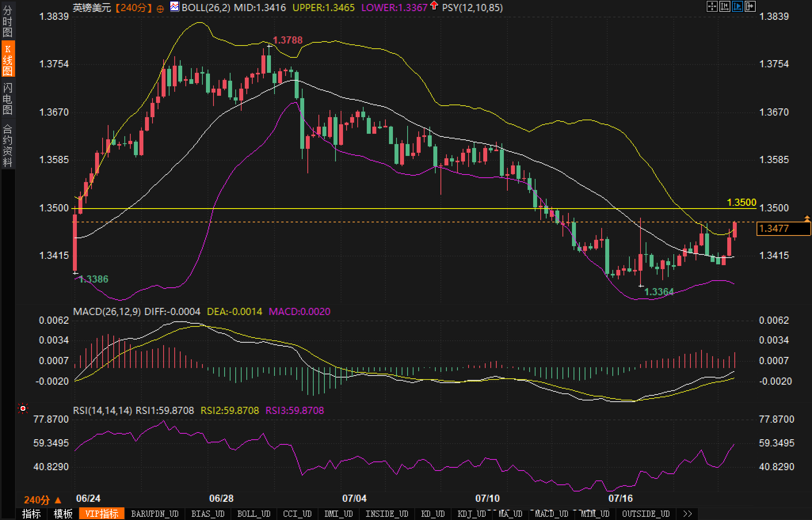Apply the OUTSIDE_UD indicator

click(646, 514)
